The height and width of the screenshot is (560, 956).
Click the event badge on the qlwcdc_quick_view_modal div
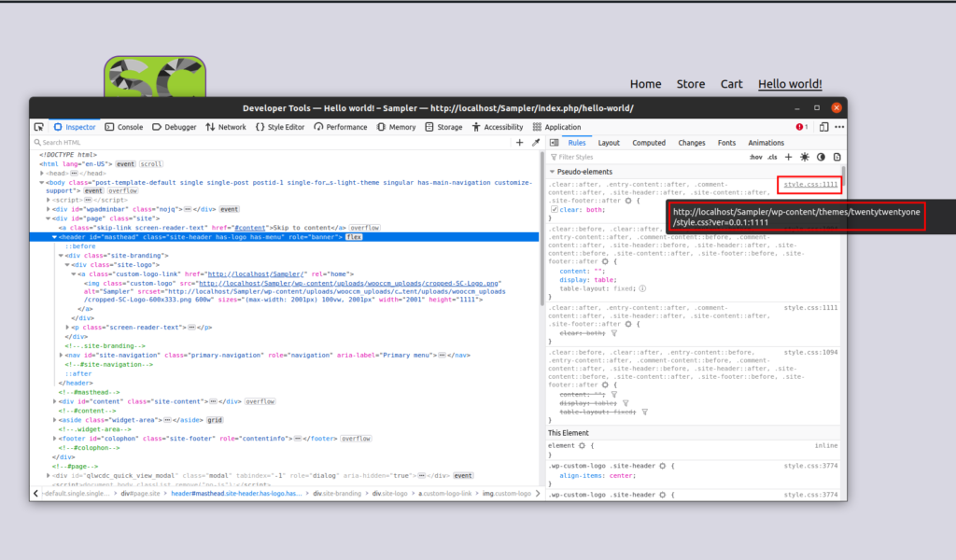(x=463, y=476)
